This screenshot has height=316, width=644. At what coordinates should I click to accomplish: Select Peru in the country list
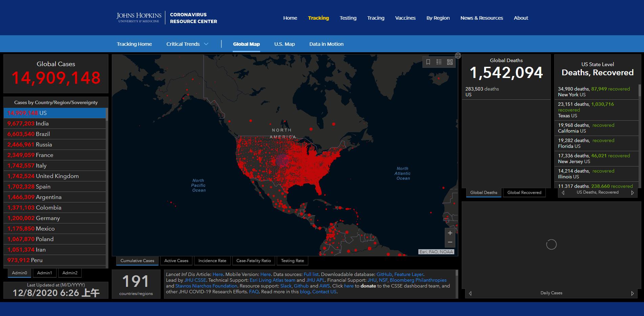coord(55,260)
